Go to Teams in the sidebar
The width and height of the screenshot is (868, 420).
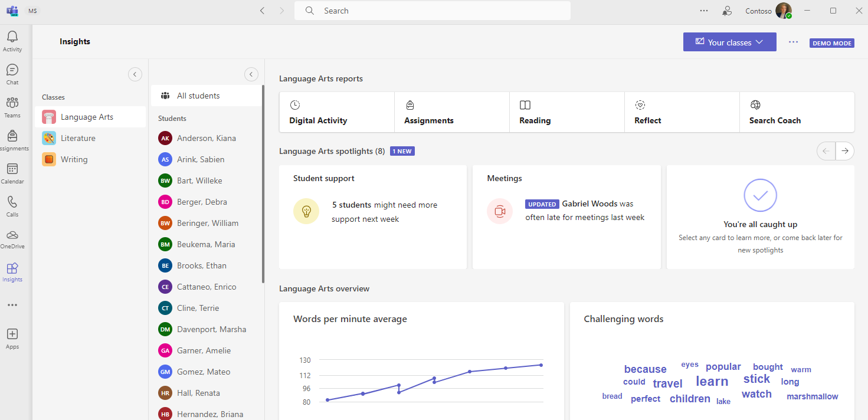coord(12,103)
